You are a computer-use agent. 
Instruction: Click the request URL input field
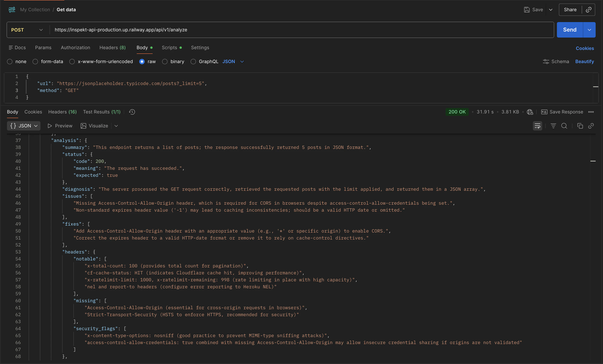pyautogui.click(x=294, y=30)
